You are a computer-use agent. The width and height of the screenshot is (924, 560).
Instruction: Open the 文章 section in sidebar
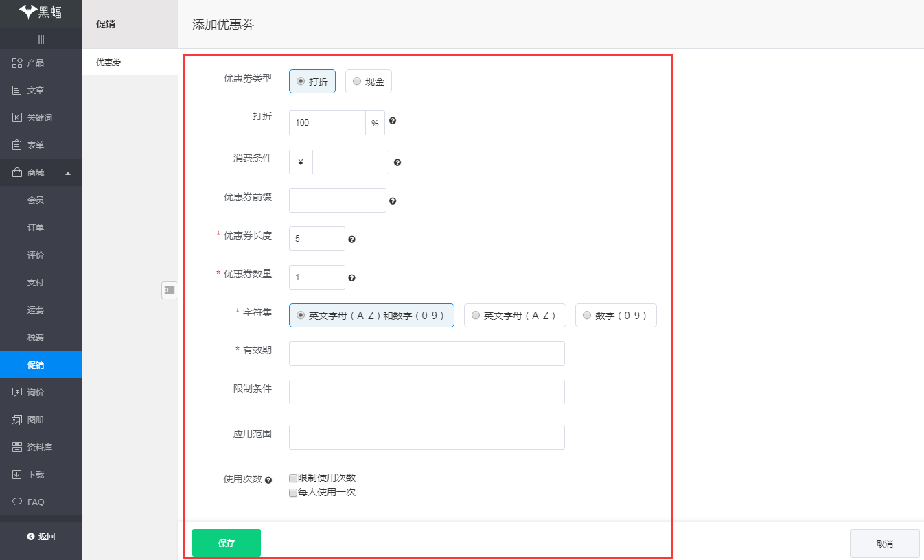(31, 90)
